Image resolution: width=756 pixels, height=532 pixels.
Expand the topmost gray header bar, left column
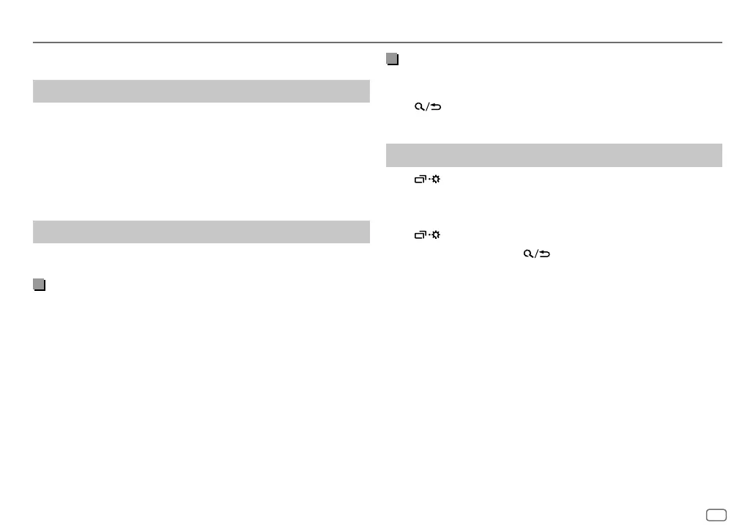click(201, 91)
